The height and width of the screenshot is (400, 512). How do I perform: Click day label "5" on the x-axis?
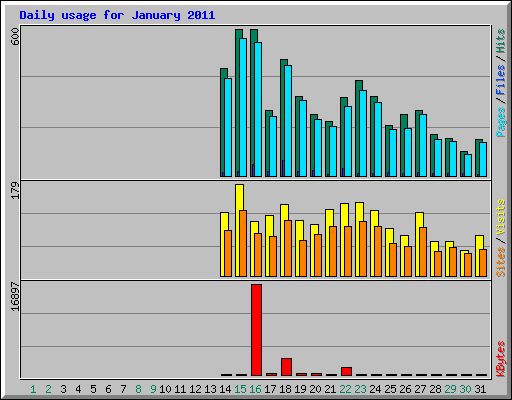click(93, 389)
